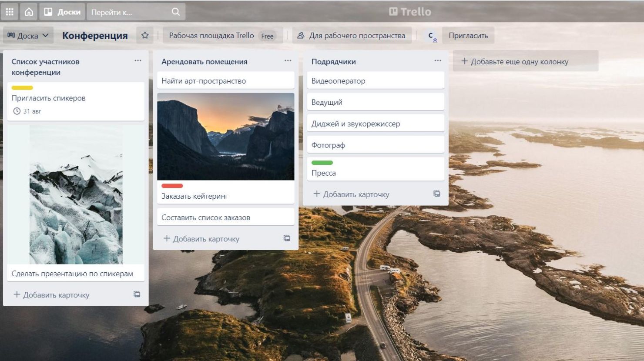Open the Видеооператор card
Image resolution: width=644 pixels, height=361 pixels.
click(376, 81)
